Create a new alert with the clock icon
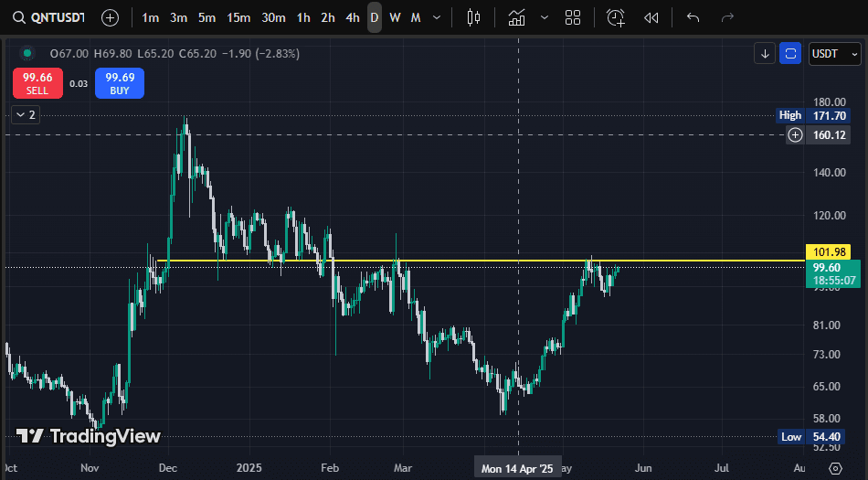The height and width of the screenshot is (480, 868). point(616,17)
